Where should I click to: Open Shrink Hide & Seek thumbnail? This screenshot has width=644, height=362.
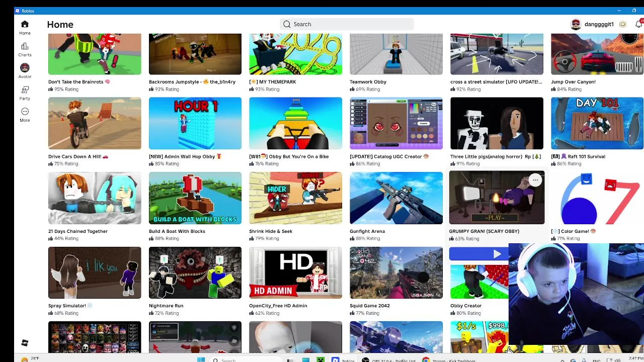(295, 198)
